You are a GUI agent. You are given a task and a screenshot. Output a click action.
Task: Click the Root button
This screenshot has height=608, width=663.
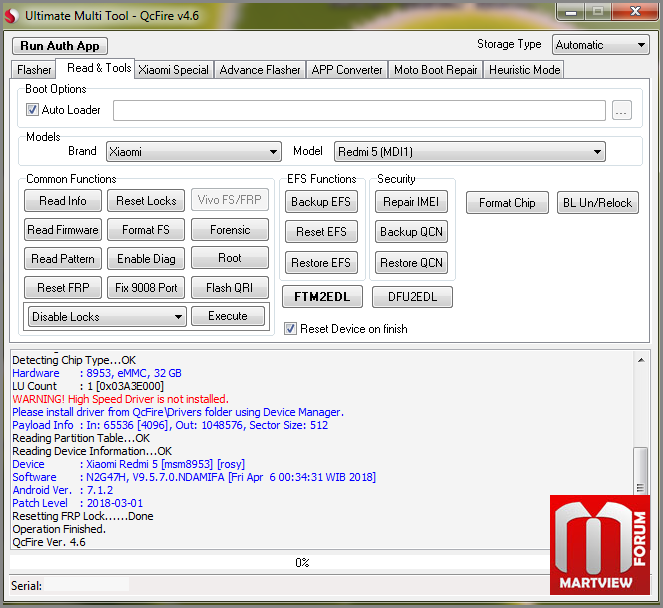[230, 258]
